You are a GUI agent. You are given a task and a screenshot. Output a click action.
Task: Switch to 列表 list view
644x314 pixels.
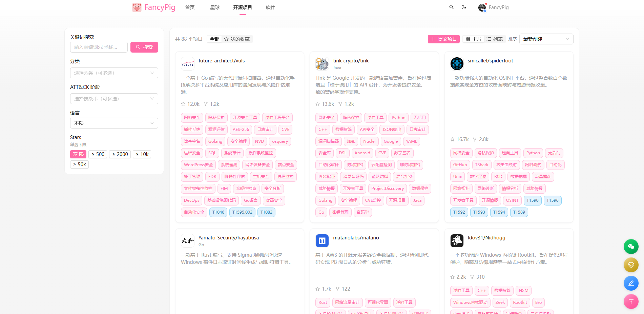(x=495, y=39)
